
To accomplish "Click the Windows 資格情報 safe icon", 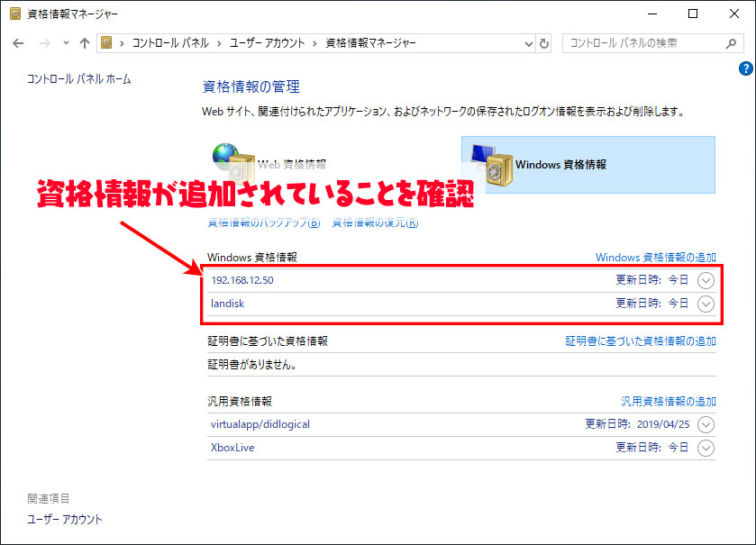I will tap(499, 170).
